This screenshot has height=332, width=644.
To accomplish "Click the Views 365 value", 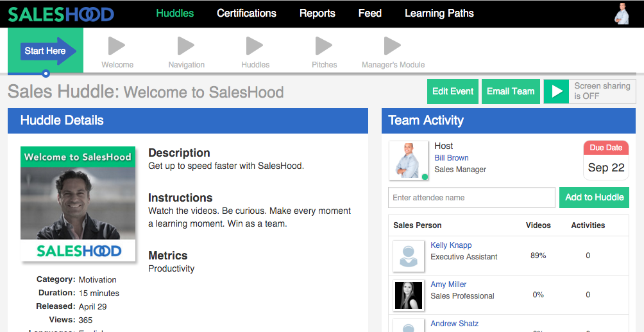I will click(x=85, y=320).
